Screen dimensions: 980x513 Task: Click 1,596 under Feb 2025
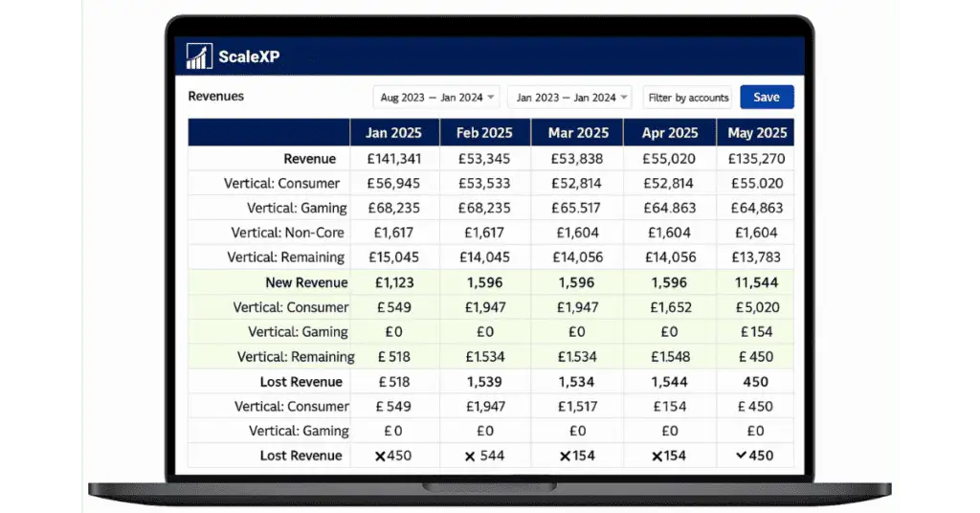(x=485, y=282)
